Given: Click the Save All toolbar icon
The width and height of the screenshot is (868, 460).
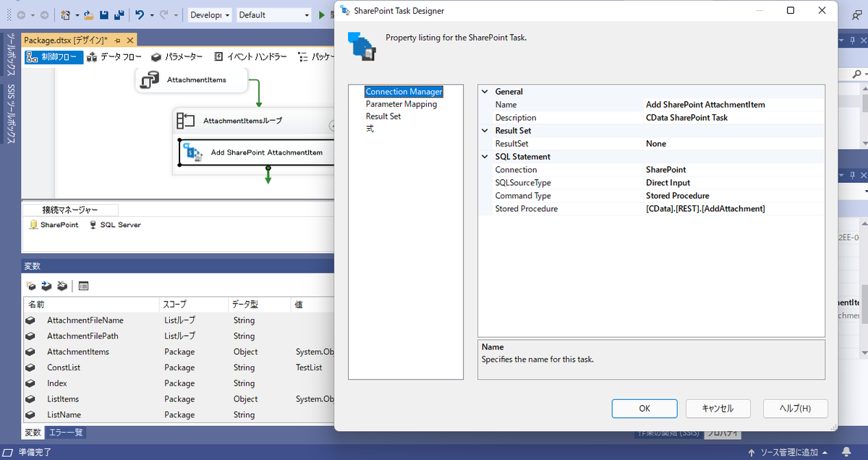Looking at the screenshot, I should coord(119,14).
